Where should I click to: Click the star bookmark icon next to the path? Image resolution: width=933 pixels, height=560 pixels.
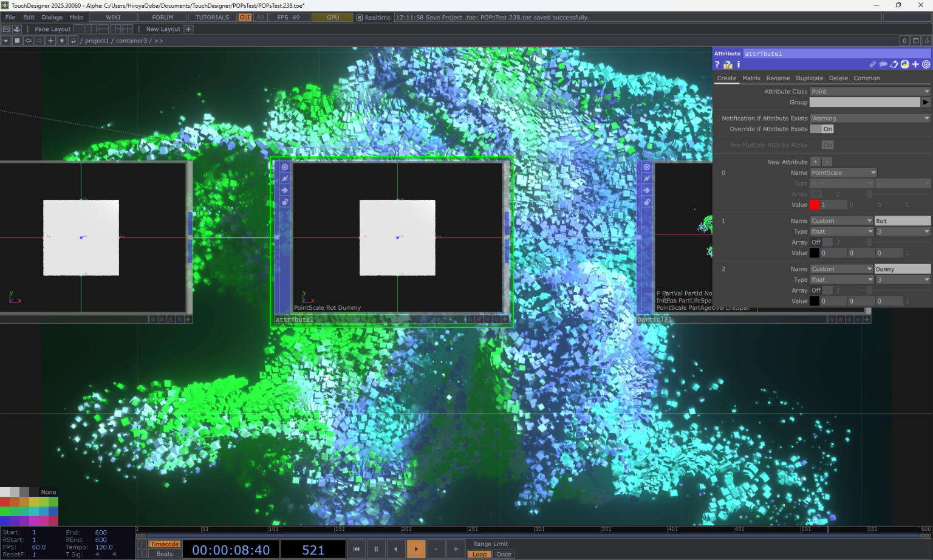62,41
